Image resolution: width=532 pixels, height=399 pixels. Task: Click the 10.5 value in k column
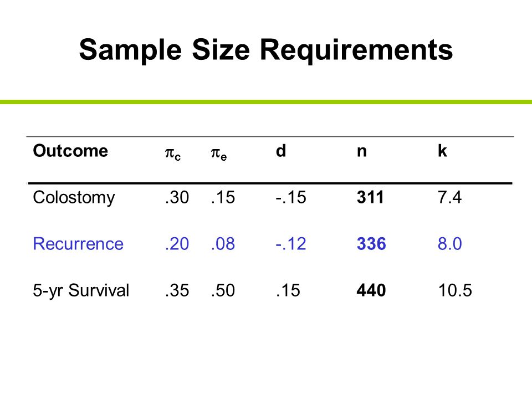(454, 290)
